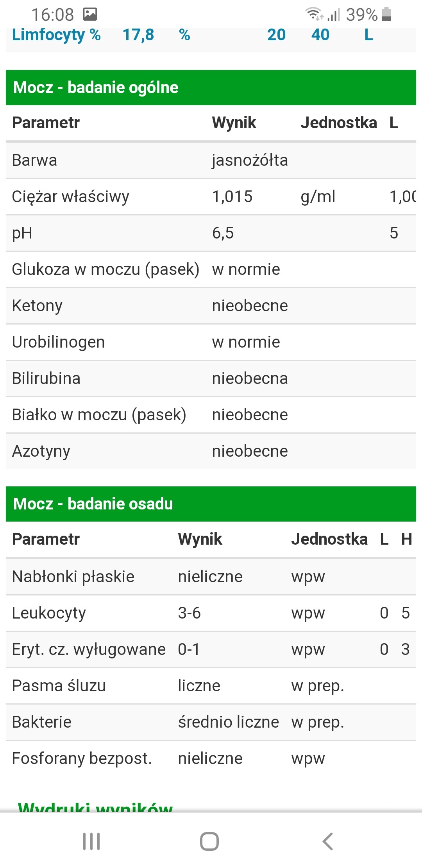Open the 'Wydruki wyników' section heading
The width and height of the screenshot is (422, 868).
tap(95, 807)
